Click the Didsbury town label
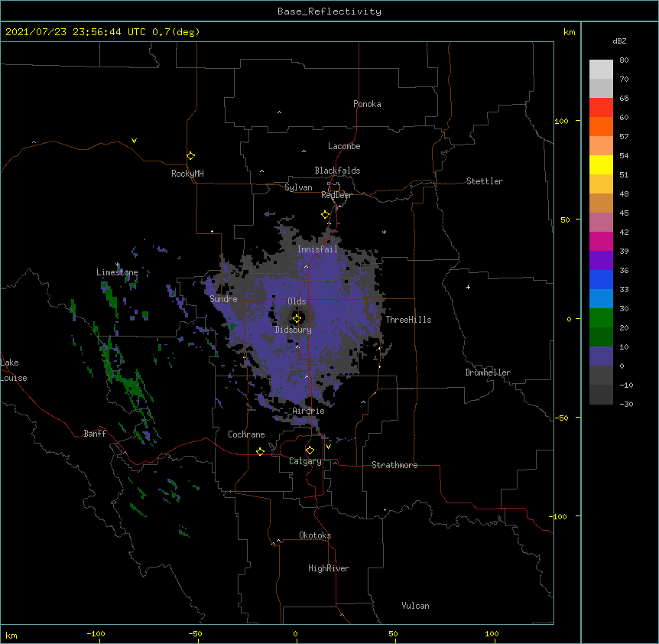The width and height of the screenshot is (659, 644). coord(294,330)
